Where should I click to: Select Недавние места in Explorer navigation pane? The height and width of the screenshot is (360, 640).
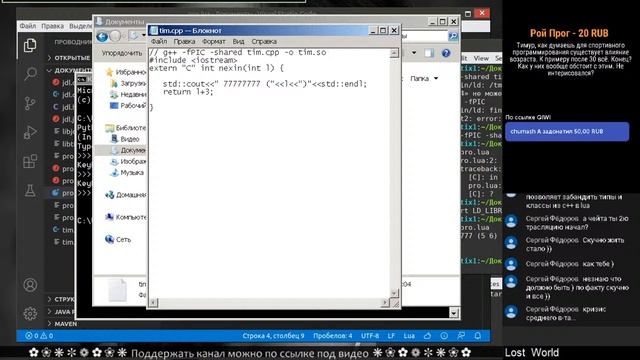pyautogui.click(x=128, y=94)
